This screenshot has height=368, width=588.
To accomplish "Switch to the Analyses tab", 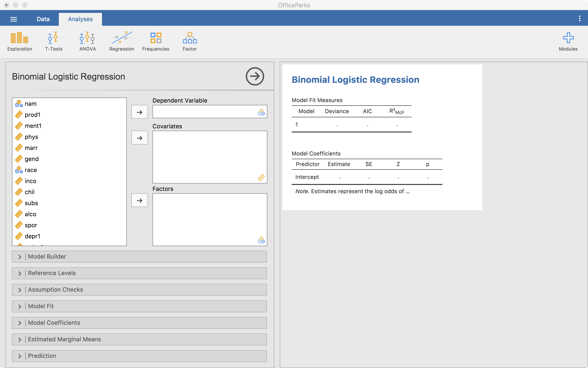I will (80, 19).
